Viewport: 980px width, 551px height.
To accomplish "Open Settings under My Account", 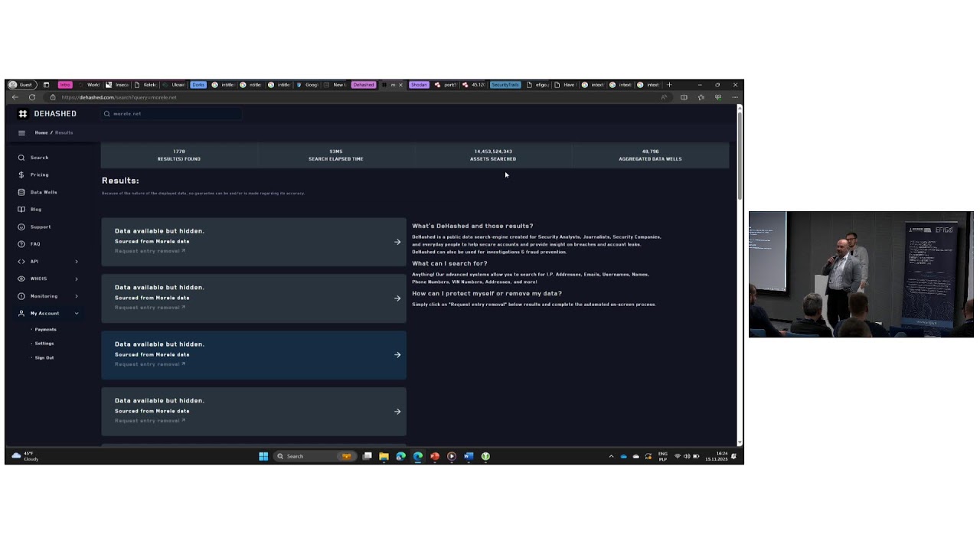I will click(x=44, y=344).
